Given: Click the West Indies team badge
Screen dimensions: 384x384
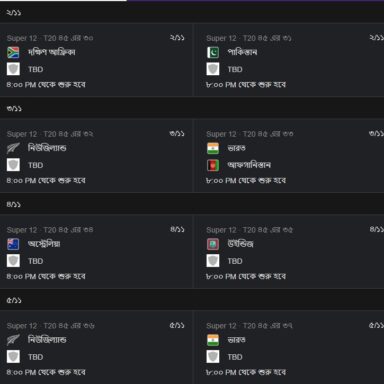Looking at the screenshot, I should click(x=213, y=244).
